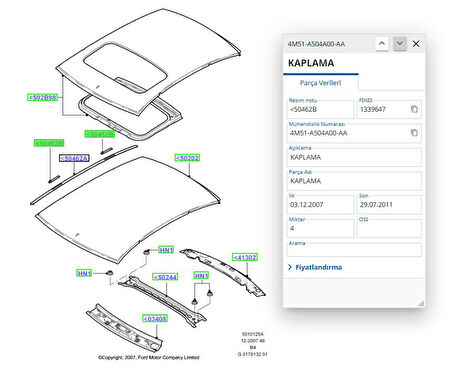Open the Parça Verileri tab
This screenshot has width=452, height=375.
320,83
